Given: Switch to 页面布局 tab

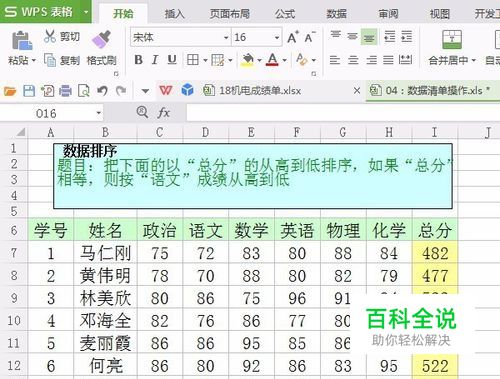Looking at the screenshot, I should click(230, 14).
